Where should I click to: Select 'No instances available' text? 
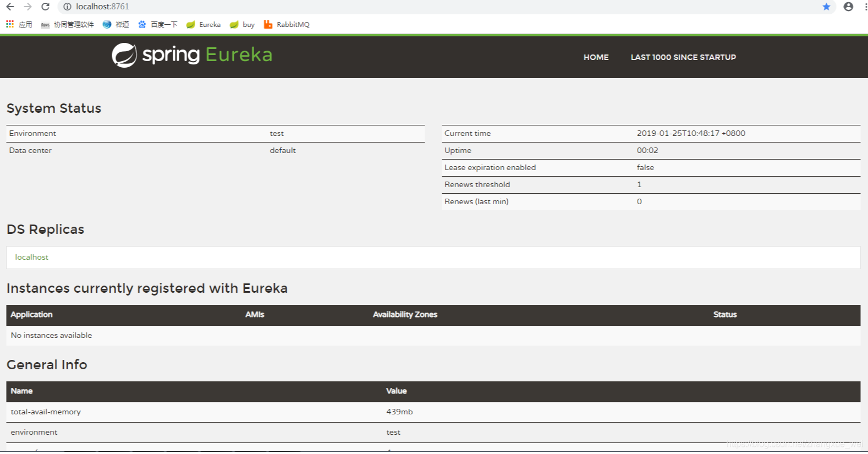pos(51,335)
